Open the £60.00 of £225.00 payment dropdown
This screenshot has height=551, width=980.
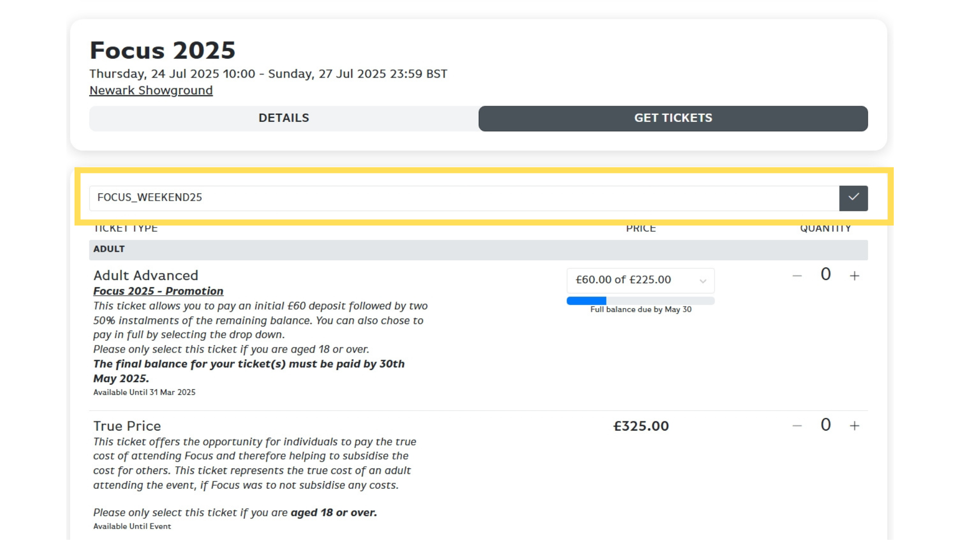pos(641,280)
